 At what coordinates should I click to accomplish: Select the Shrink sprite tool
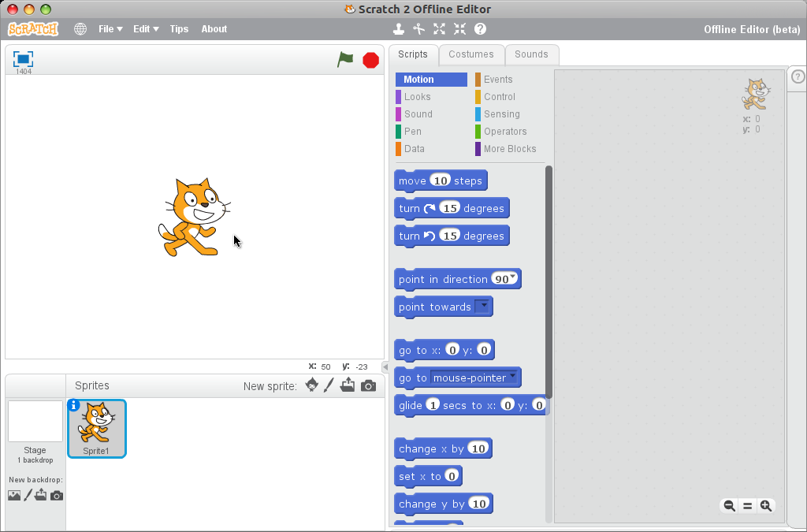point(459,29)
